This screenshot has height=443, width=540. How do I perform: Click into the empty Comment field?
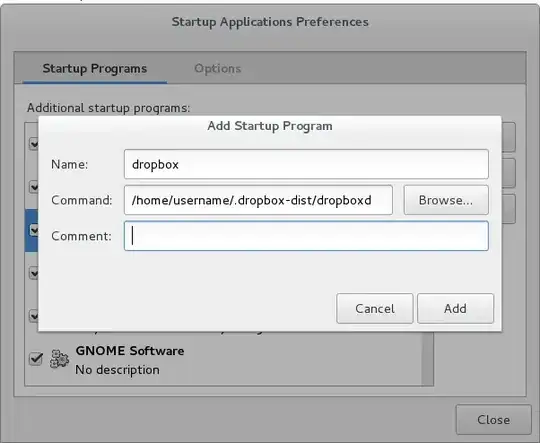pyautogui.click(x=306, y=236)
